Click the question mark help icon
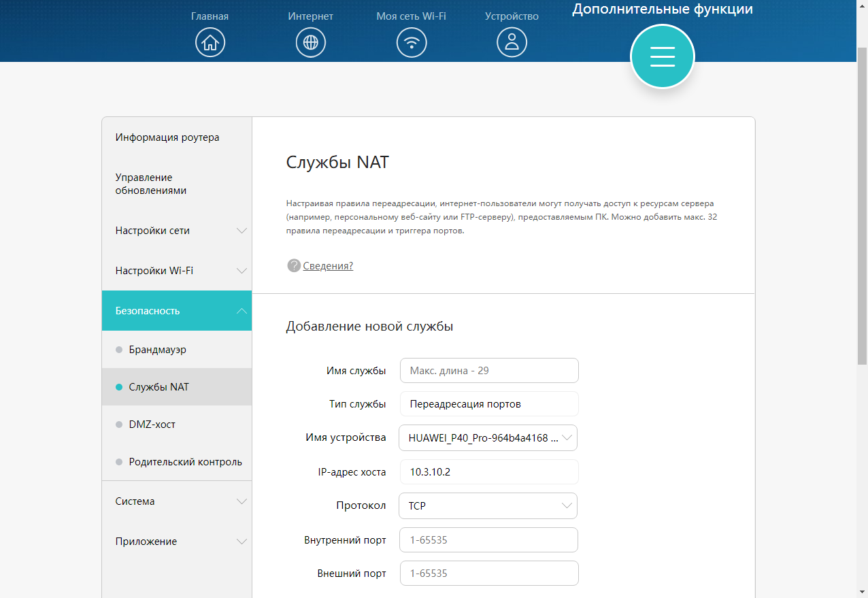Viewport: 868px width, 598px height. point(294,265)
